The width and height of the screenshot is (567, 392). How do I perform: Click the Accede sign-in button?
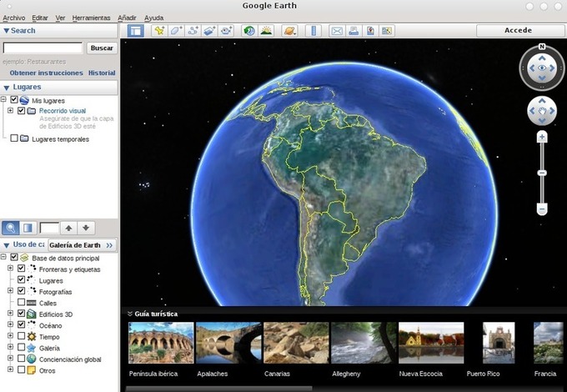[518, 30]
